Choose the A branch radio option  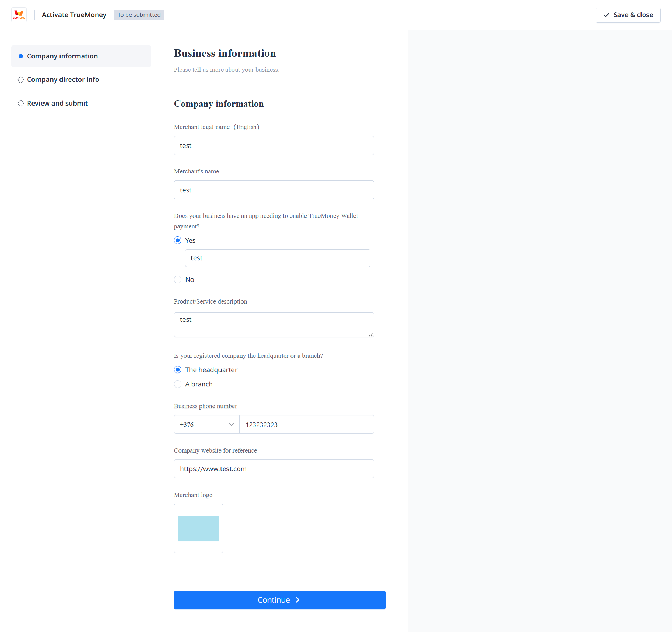[178, 384]
